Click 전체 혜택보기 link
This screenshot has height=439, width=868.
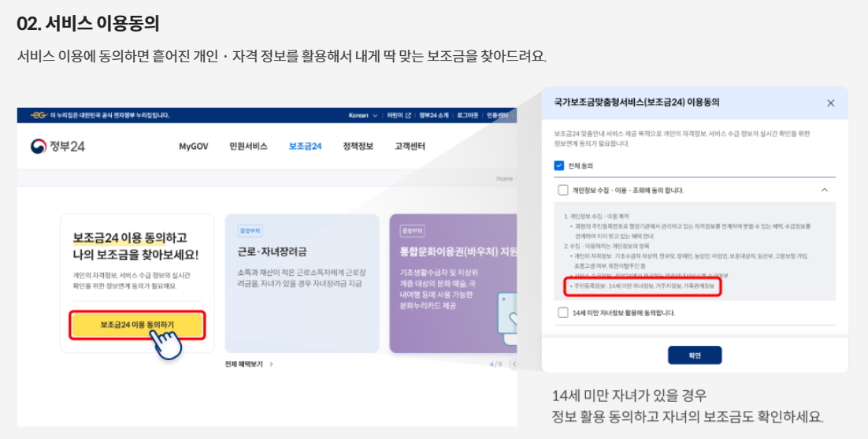249,363
